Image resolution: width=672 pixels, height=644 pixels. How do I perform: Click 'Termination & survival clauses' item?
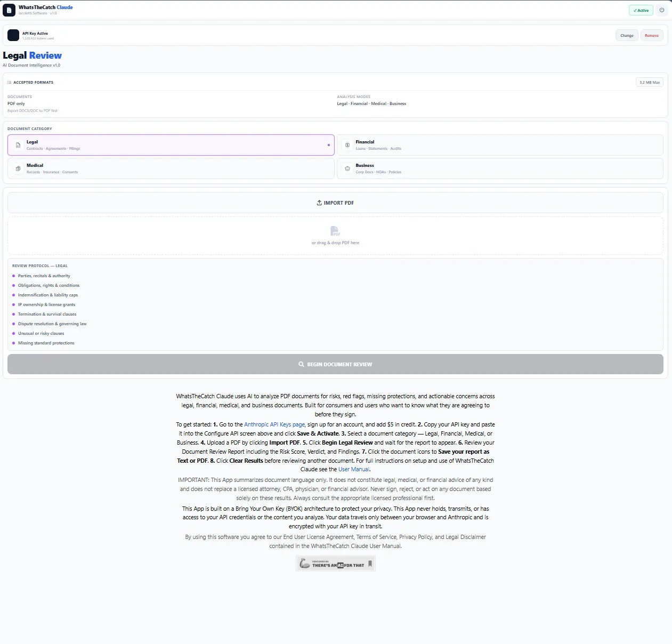[47, 314]
